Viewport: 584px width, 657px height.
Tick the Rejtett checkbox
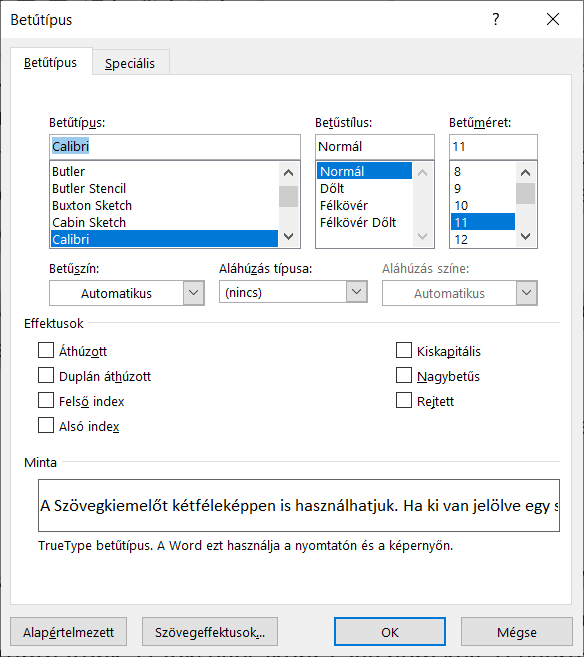point(404,401)
